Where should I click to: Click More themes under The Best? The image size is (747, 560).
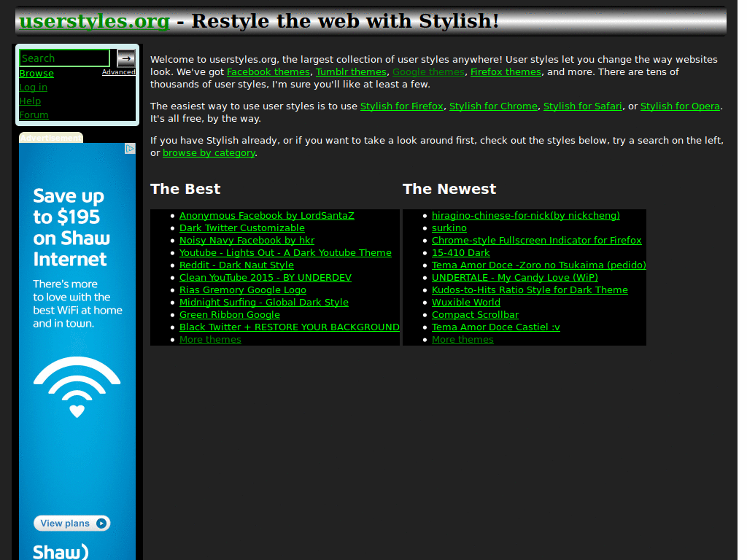(210, 340)
